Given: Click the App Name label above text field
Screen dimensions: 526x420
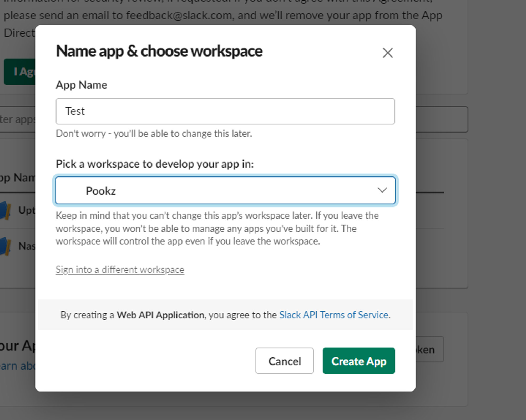Looking at the screenshot, I should click(x=82, y=85).
